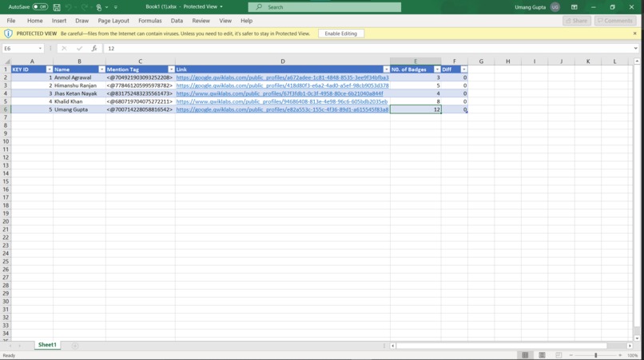Viewport: 644px width, 360px height.
Task: Click the Redo arrow icon
Action: click(84, 7)
